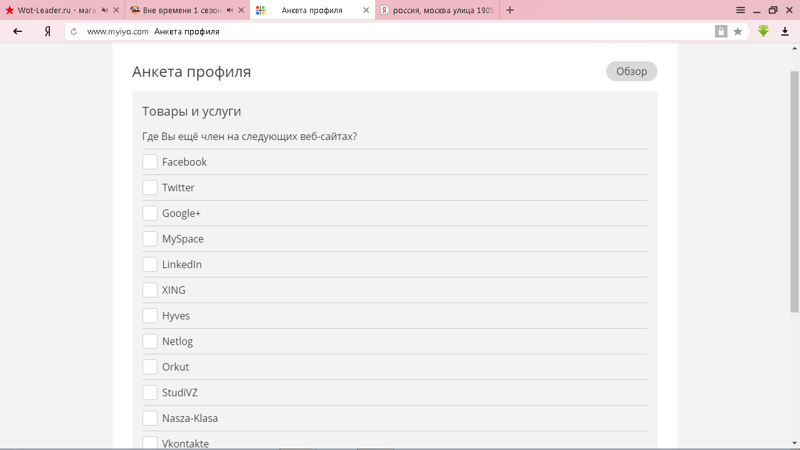Click the vertical page scrollbar thumb

tap(794, 191)
